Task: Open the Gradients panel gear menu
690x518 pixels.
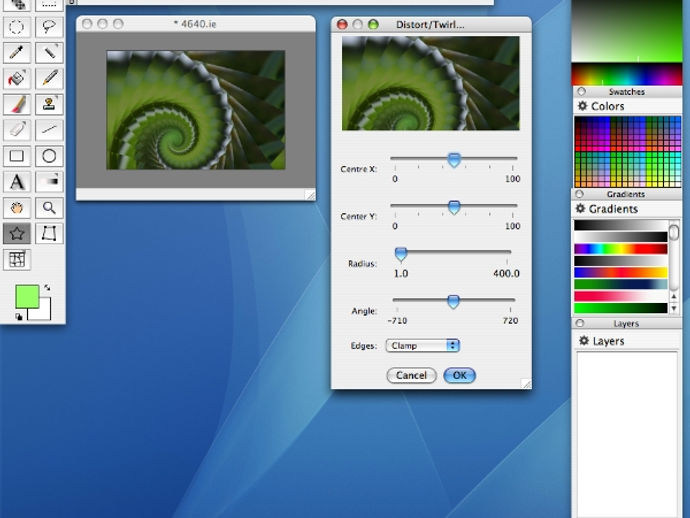Action: click(581, 209)
